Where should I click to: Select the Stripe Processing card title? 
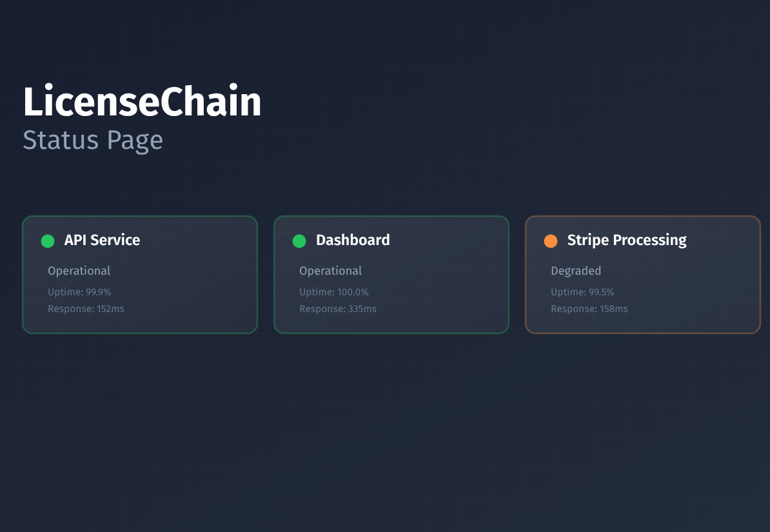coord(627,240)
